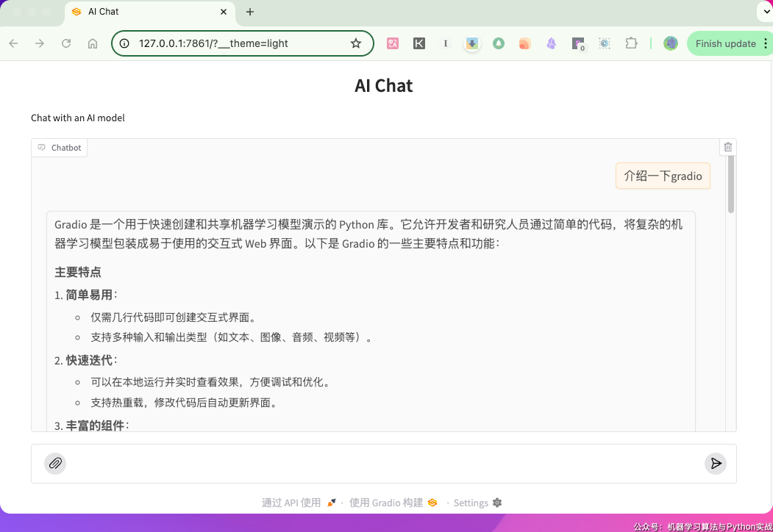Open the K extension icon
The image size is (773, 532).
[x=419, y=43]
